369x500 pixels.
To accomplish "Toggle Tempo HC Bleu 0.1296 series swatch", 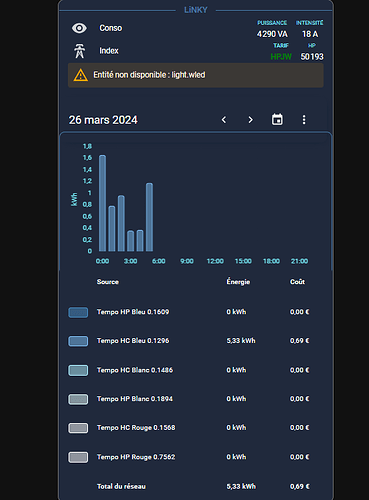I will coord(78,341).
